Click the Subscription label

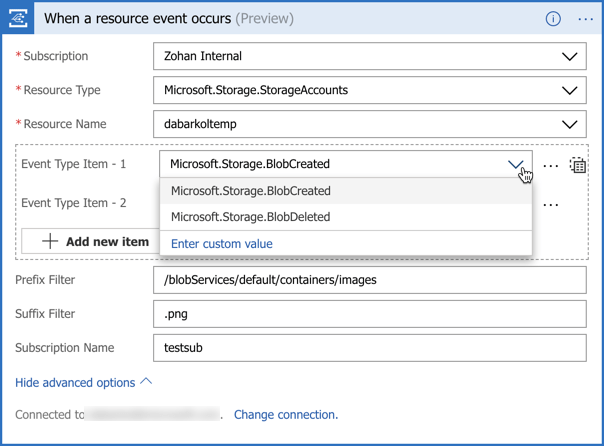(x=56, y=56)
